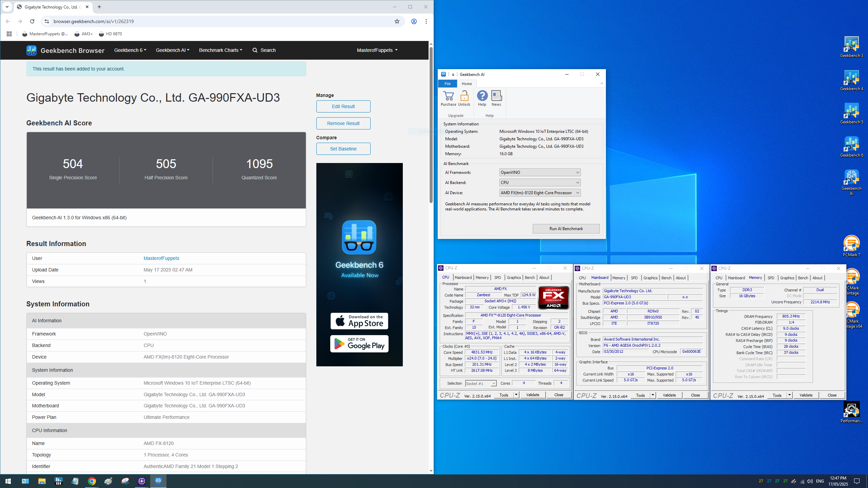The width and height of the screenshot is (868, 488).
Task: Click Tools button in third CPU-Z window
Action: pos(777,395)
